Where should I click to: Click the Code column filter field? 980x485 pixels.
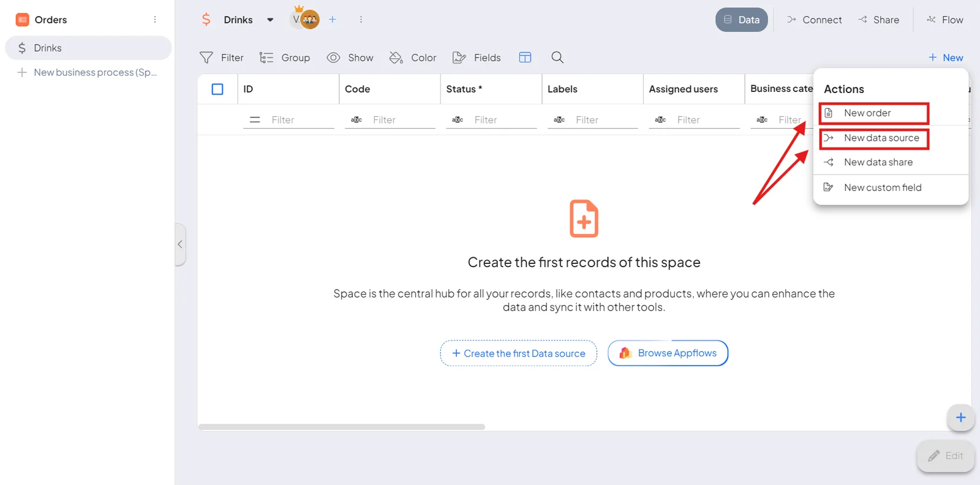[x=403, y=120]
